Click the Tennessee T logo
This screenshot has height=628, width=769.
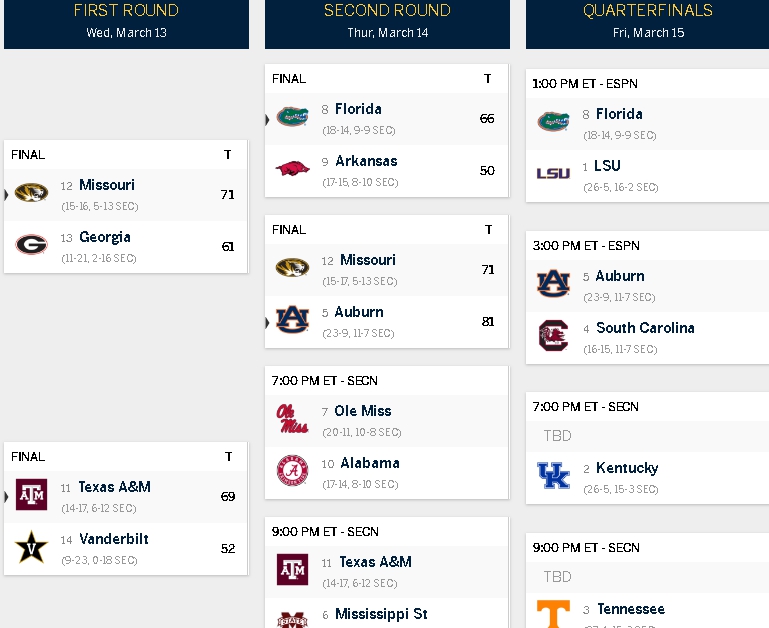pos(553,614)
